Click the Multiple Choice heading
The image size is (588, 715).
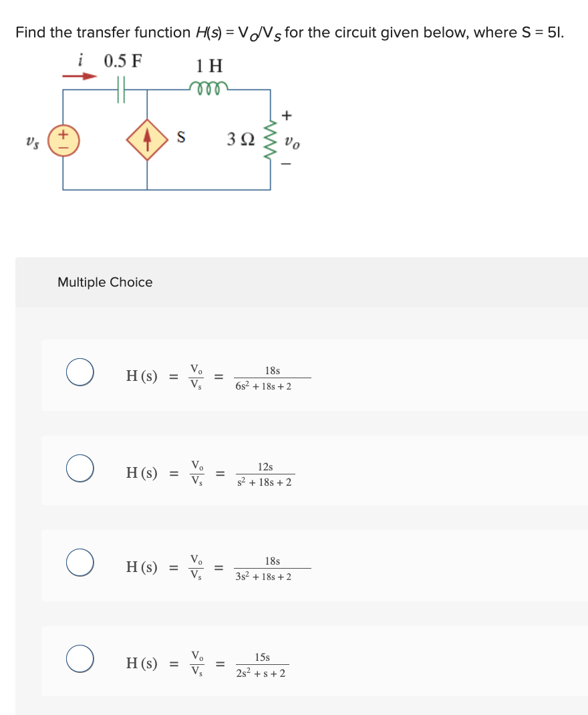104,282
